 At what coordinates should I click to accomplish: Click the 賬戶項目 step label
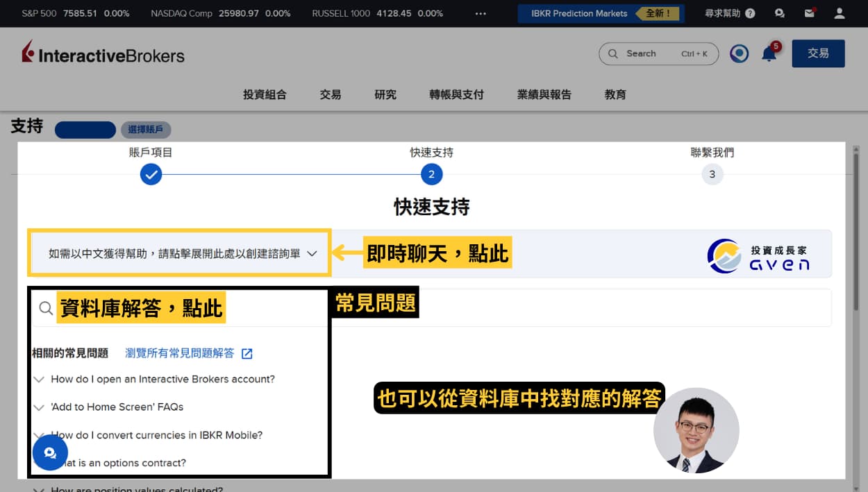tap(151, 153)
